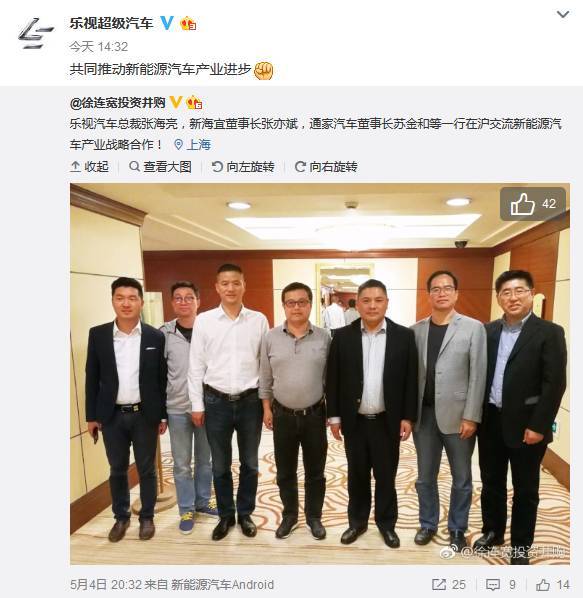Open the post options chevron menu
Screen dimensions: 583x598
click(563, 14)
